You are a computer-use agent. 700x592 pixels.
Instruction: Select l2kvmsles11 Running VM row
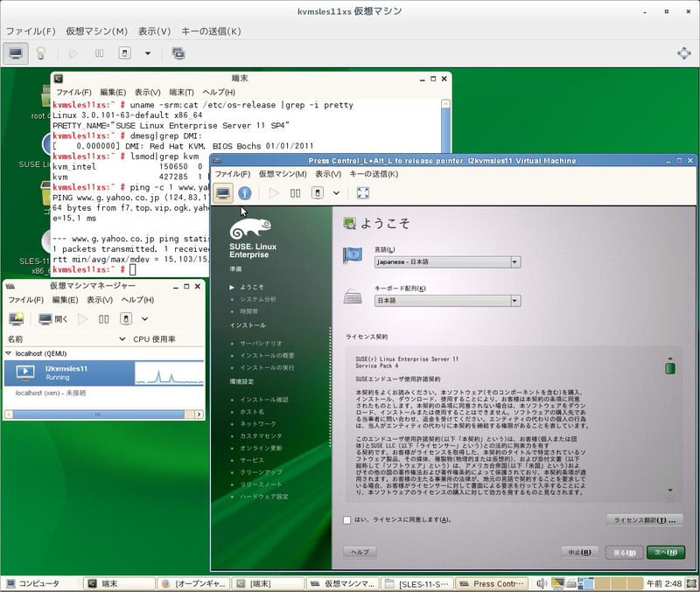[104, 373]
